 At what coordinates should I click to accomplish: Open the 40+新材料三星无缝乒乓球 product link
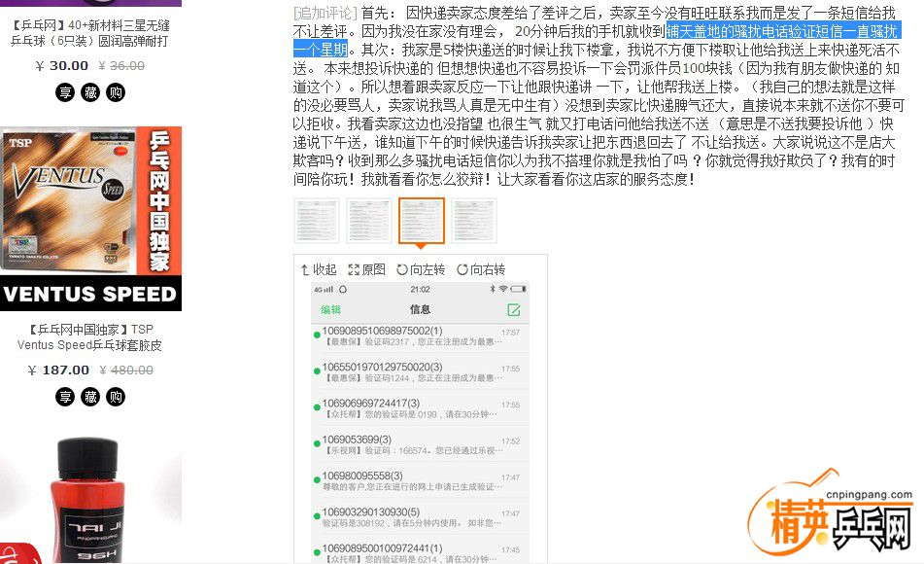coord(90,33)
